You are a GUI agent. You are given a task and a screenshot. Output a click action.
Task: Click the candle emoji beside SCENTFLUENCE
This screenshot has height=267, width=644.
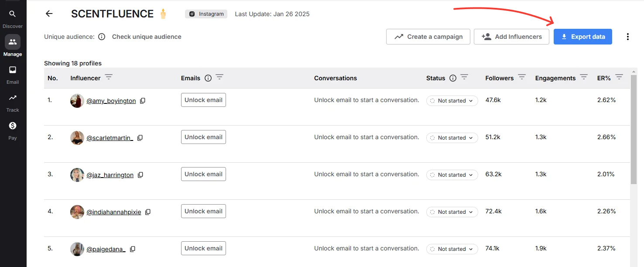(163, 14)
